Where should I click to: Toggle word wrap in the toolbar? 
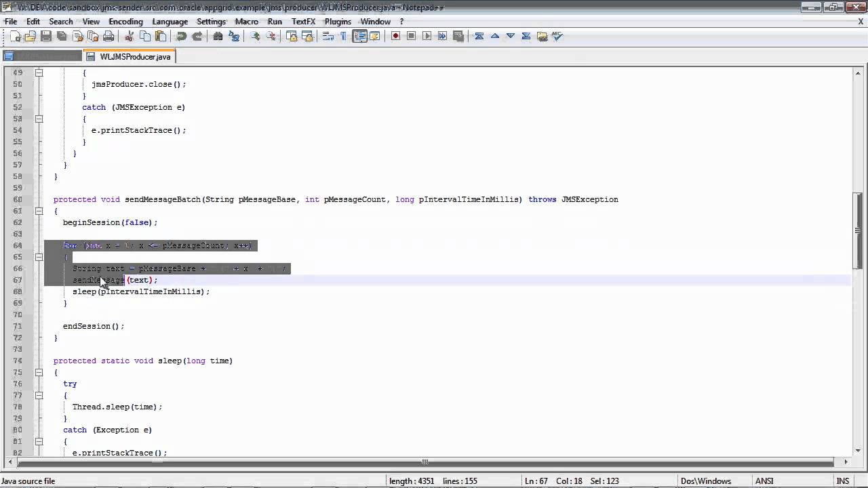(x=328, y=36)
